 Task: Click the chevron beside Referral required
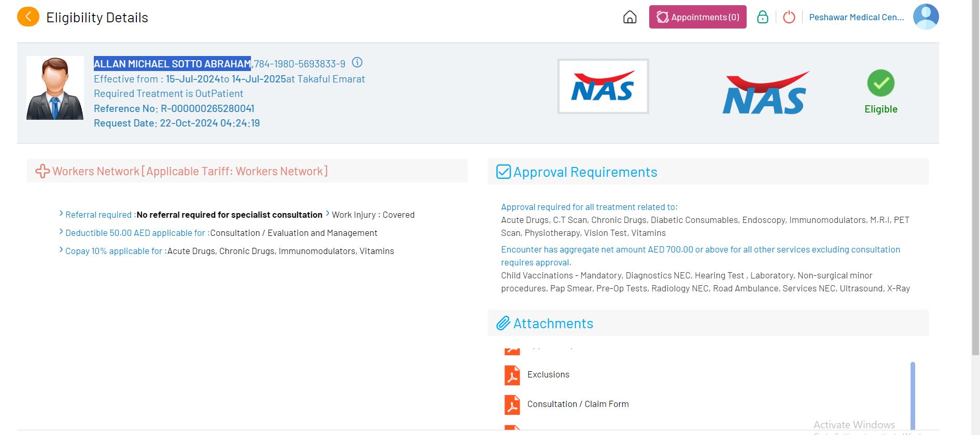coord(61,214)
